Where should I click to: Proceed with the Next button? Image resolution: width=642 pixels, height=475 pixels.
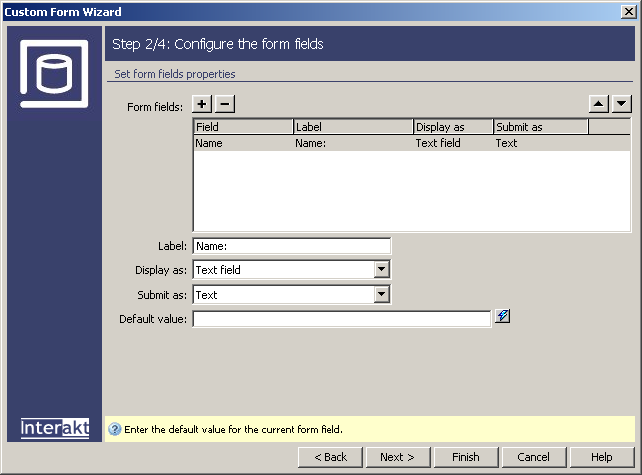click(x=397, y=457)
